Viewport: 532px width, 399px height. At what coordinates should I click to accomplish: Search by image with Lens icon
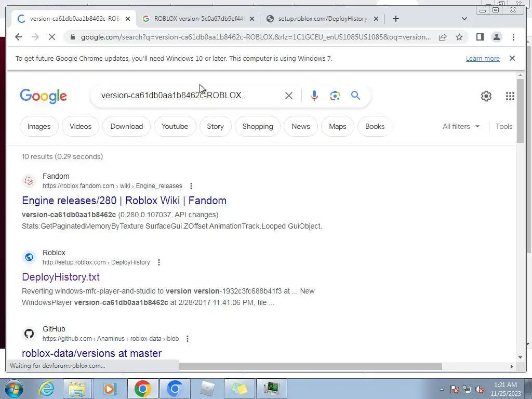tap(335, 96)
